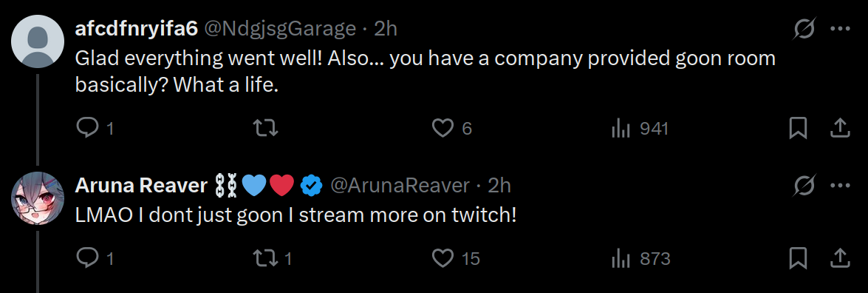Visit the @NdgjsgGarage handle link
Screen dimensions: 868x293
(x=281, y=29)
